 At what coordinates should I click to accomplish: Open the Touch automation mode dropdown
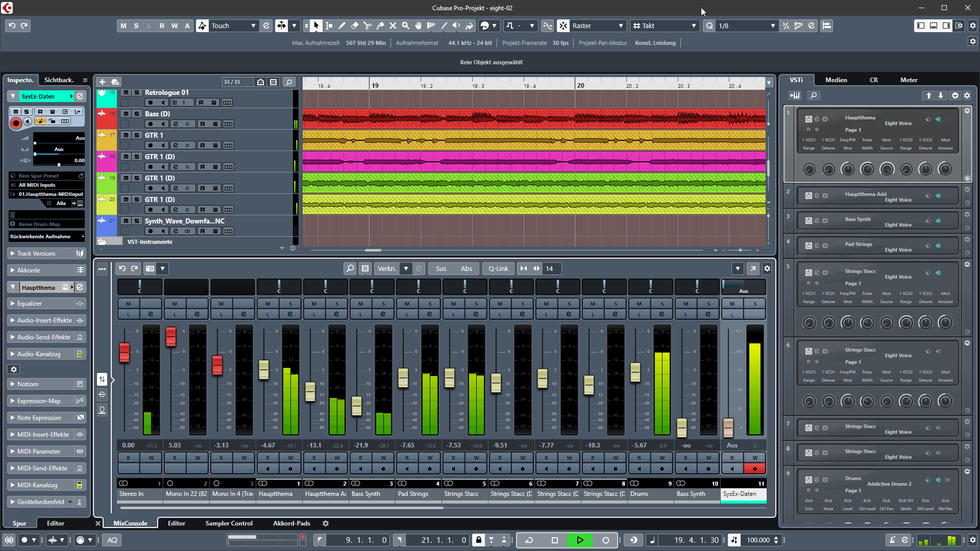point(254,26)
